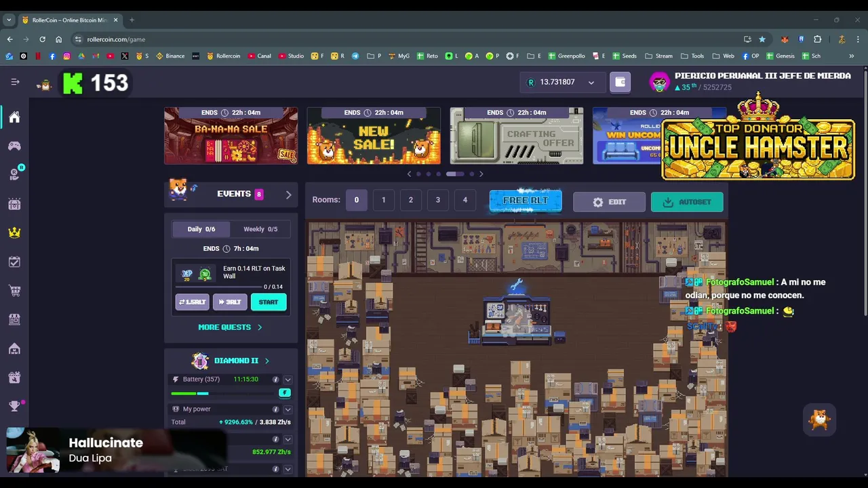
Task: Next banner carousel arrow
Action: pyautogui.click(x=481, y=174)
